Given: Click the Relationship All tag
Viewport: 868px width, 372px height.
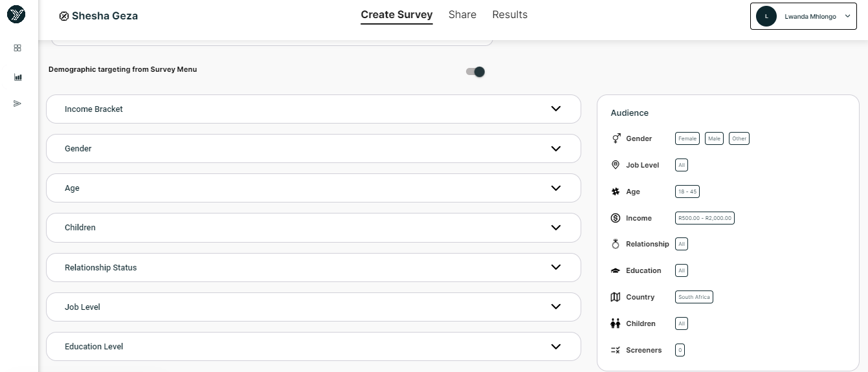Looking at the screenshot, I should click(682, 244).
